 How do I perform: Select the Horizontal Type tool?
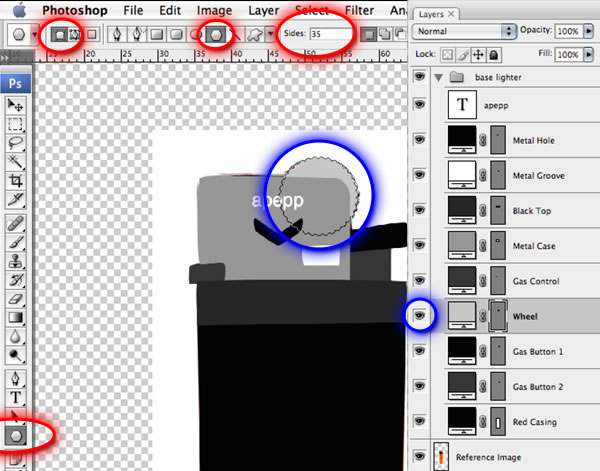tap(16, 396)
